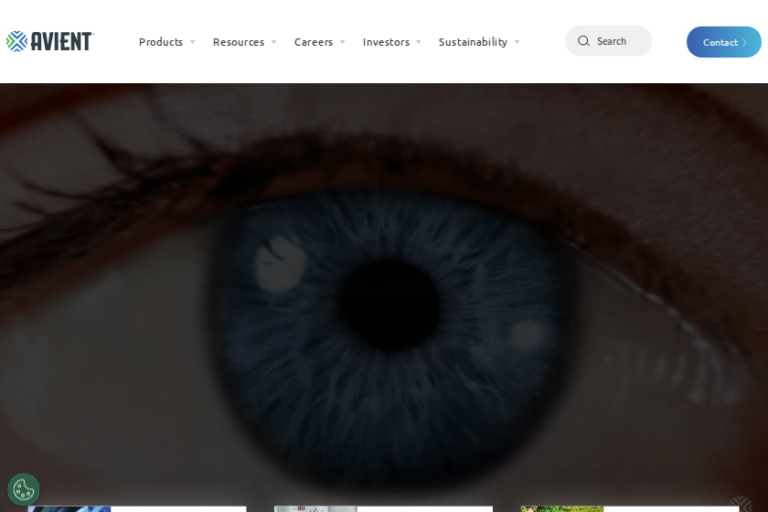Open the Sustainability menu
768x512 pixels.
[472, 42]
